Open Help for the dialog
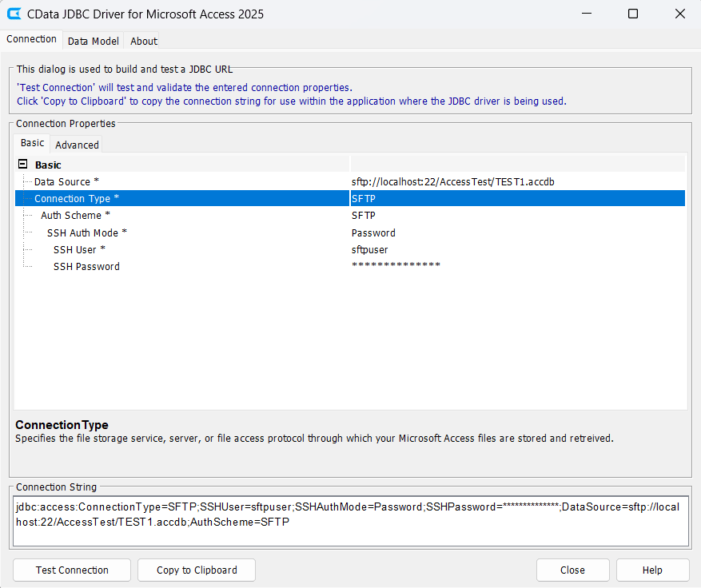This screenshot has height=588, width=701. point(652,570)
